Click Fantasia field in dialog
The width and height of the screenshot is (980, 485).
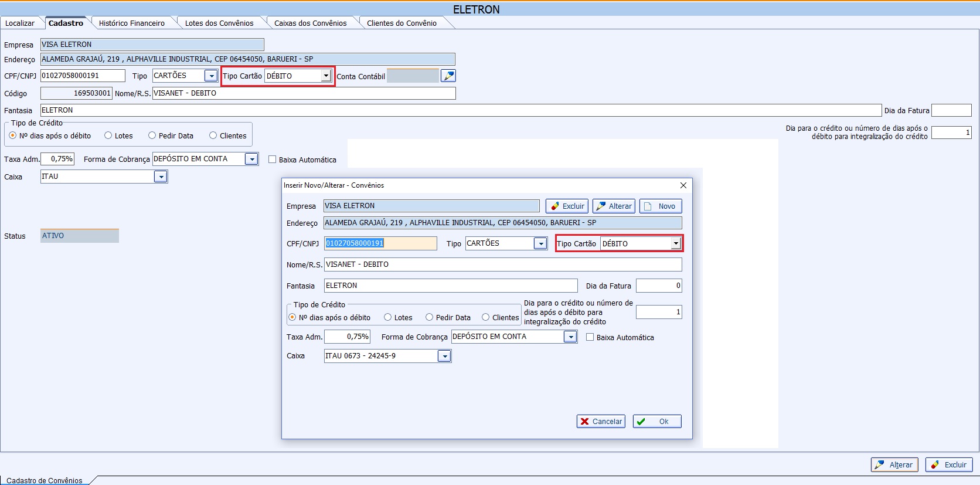[451, 286]
